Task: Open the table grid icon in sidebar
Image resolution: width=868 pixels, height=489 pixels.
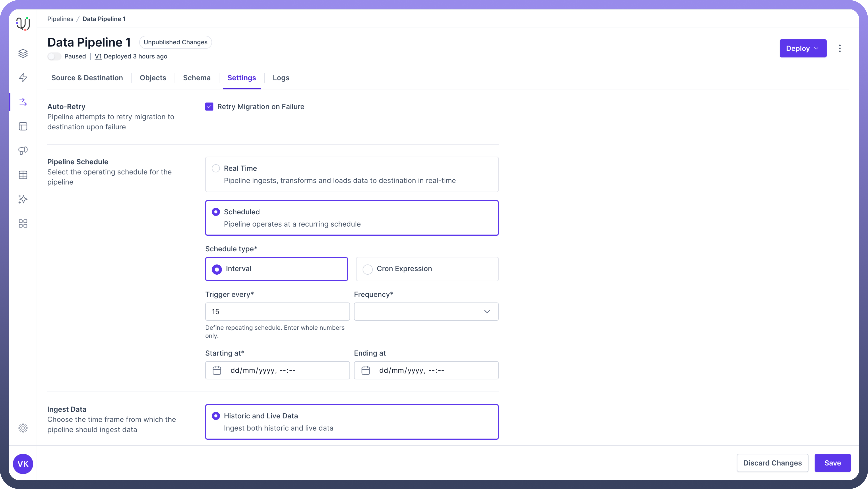Action: point(23,175)
